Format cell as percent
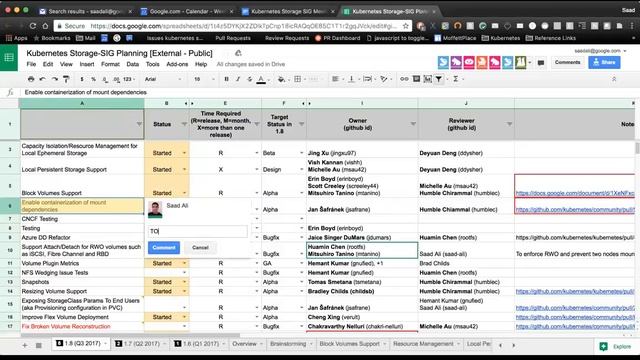The width and height of the screenshot is (640, 360). (93, 79)
